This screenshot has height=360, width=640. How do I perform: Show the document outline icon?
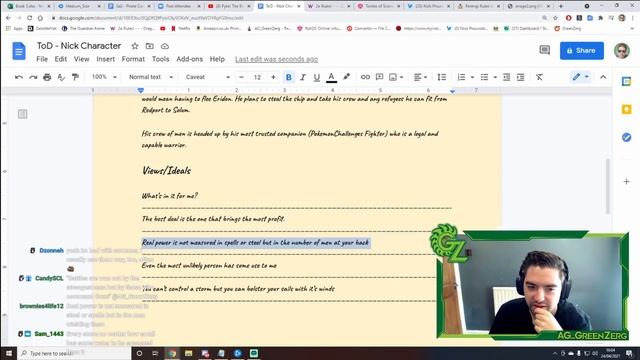point(22,114)
